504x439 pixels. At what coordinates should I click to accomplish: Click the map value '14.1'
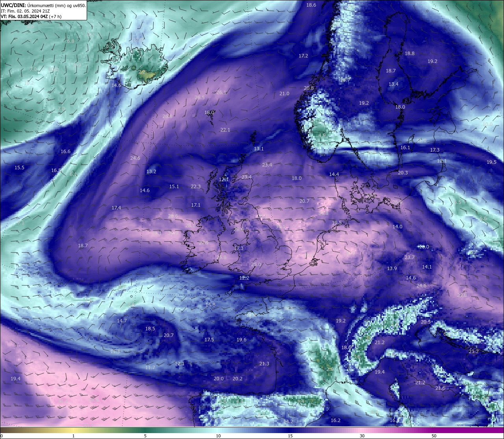point(427,267)
